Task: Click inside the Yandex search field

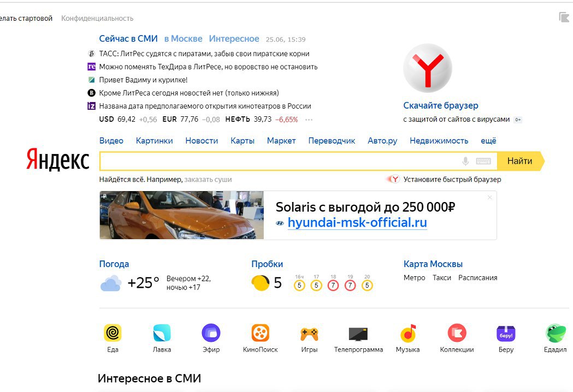Action: [280, 161]
